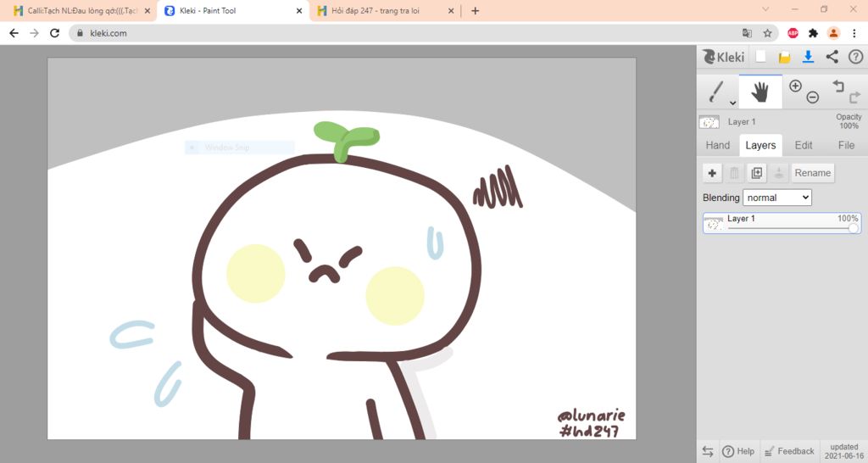This screenshot has width=868, height=463.
Task: Open Kleki help question mark icon
Action: [855, 57]
